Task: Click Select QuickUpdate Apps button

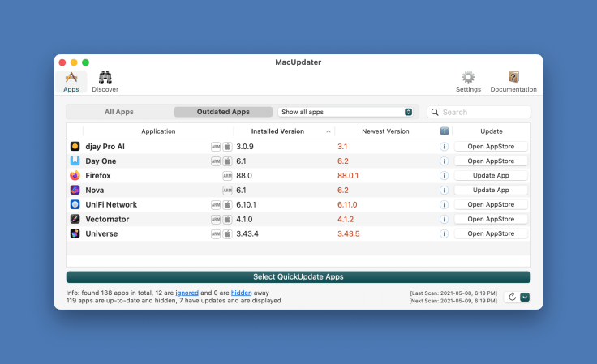Action: (298, 277)
